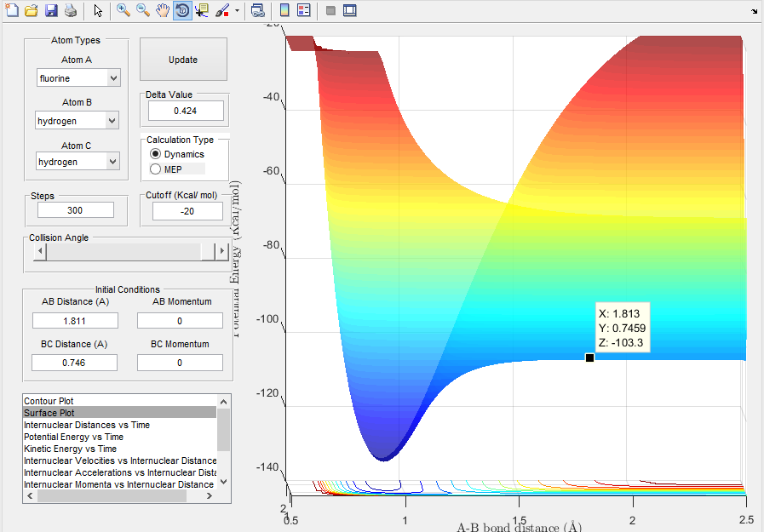Open the Atom B hydrogen dropdown

(77, 121)
